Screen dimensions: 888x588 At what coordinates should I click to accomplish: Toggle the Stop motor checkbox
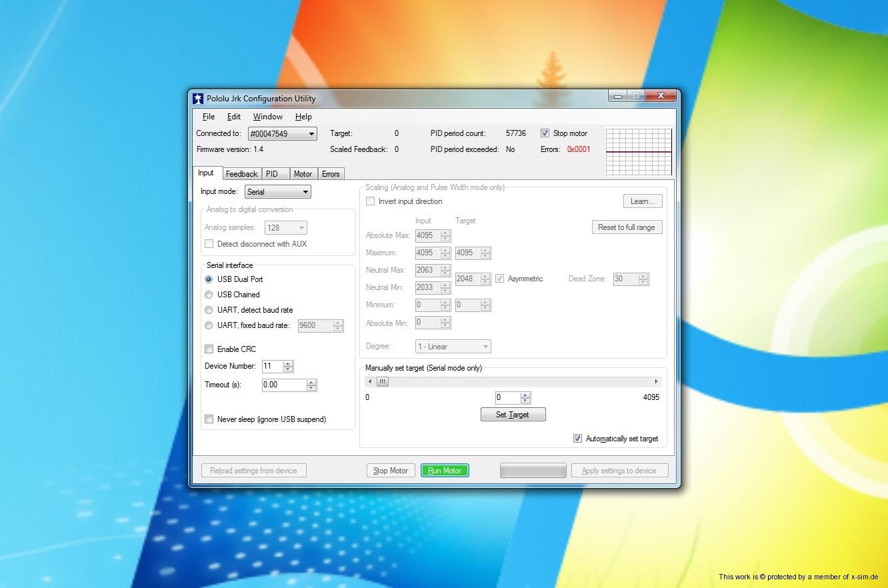545,133
